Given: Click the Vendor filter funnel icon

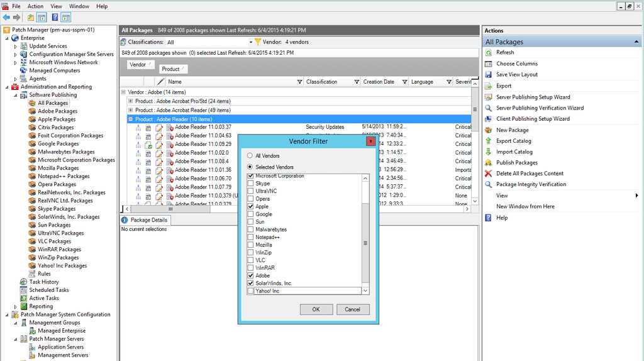Looking at the screenshot, I should pyautogui.click(x=257, y=42).
